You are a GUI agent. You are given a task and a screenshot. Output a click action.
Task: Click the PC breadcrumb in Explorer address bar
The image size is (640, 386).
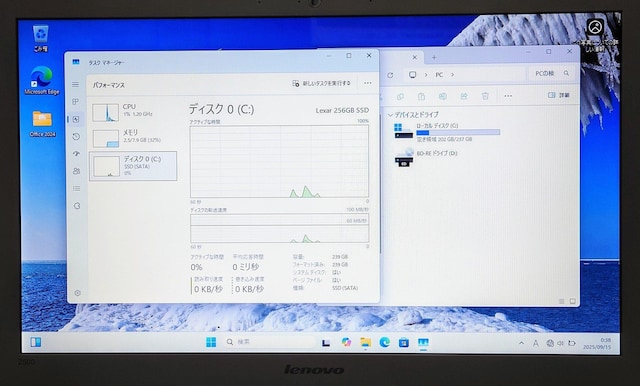pyautogui.click(x=439, y=75)
